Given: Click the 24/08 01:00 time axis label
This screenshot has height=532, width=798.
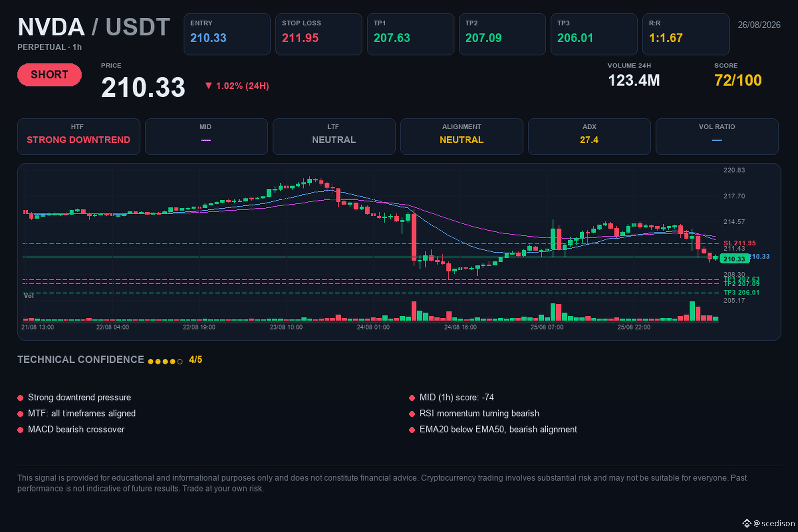Looking at the screenshot, I should (373, 327).
